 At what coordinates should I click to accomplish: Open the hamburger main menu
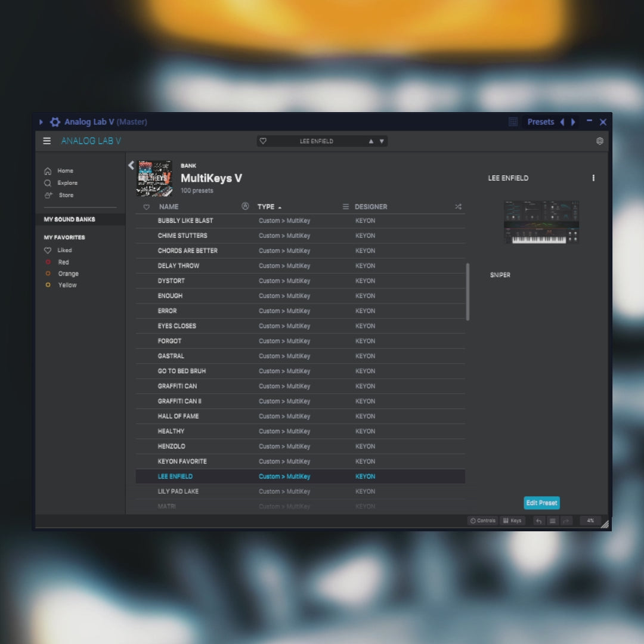[47, 141]
